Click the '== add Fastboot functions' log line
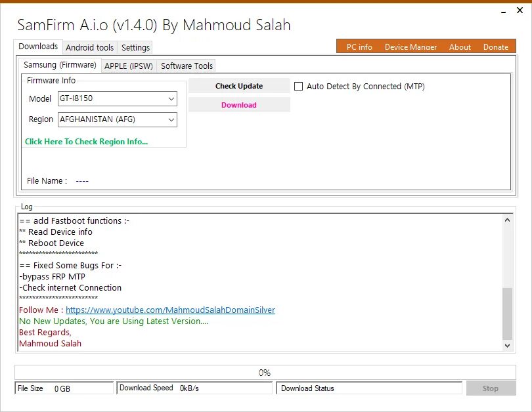The image size is (532, 412). (74, 220)
